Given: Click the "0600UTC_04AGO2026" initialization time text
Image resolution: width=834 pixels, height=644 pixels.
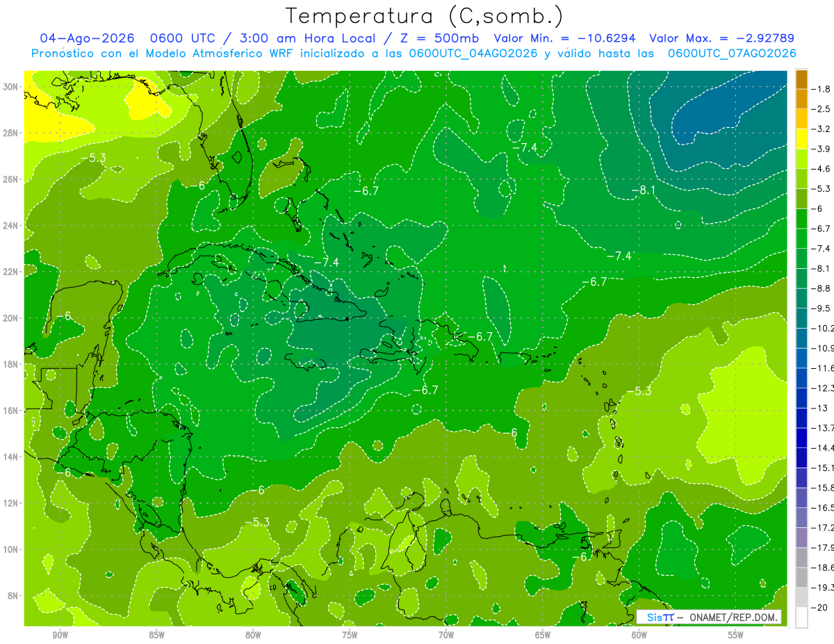Looking at the screenshot, I should 473,53.
